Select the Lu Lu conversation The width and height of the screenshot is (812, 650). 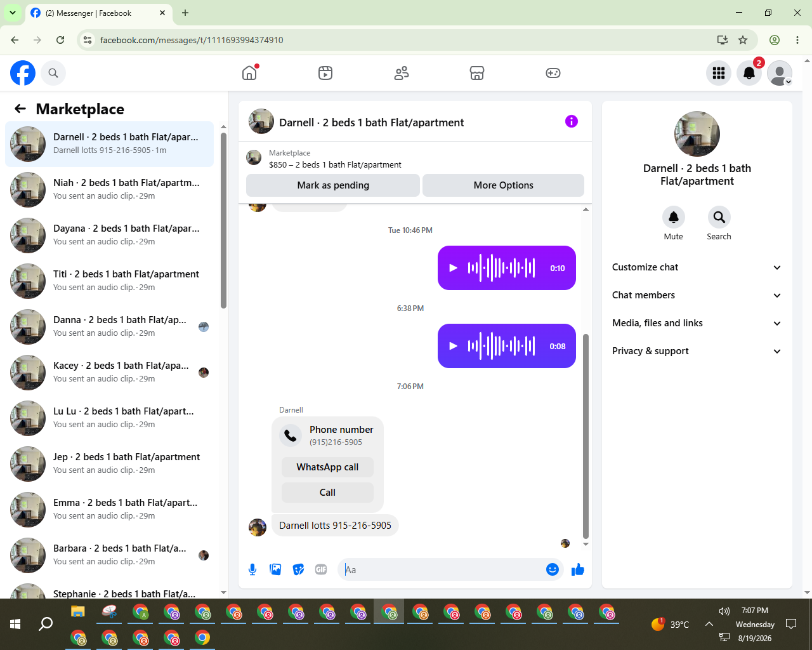tap(109, 418)
